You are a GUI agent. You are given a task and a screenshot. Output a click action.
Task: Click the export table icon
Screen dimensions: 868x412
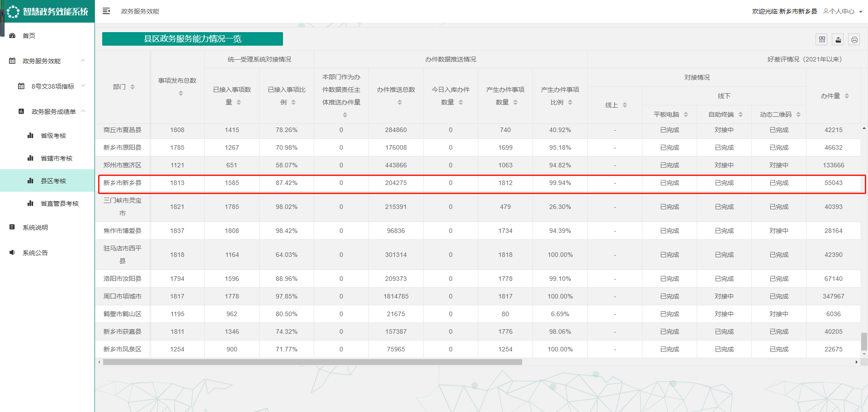pos(838,40)
